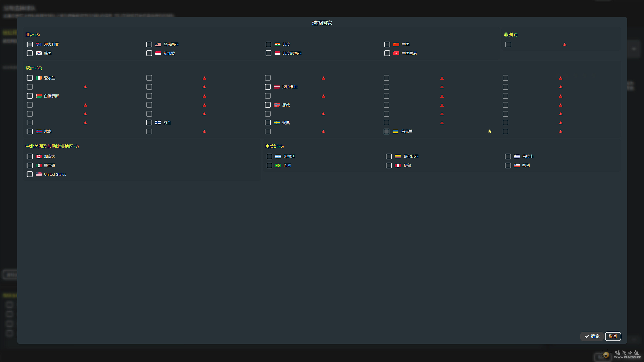Click the Malaysia flag icon

tap(158, 44)
